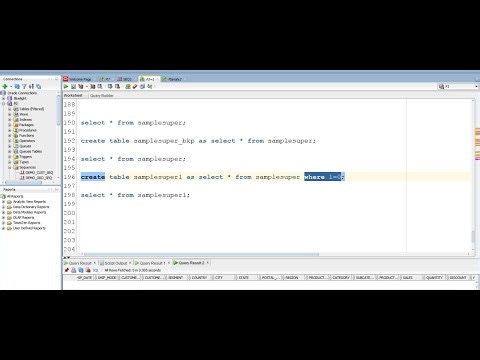Click the green Run Statement arrow
Screen dimensions: 480x360
[x=66, y=87]
